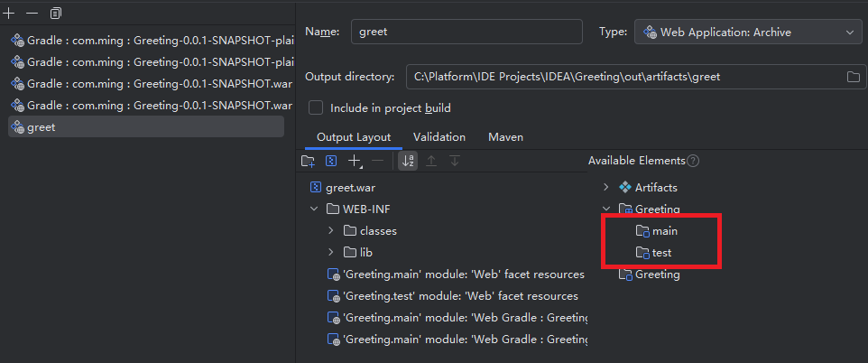The height and width of the screenshot is (363, 868).
Task: Open the Type dropdown Web Application: Archive
Action: [748, 33]
